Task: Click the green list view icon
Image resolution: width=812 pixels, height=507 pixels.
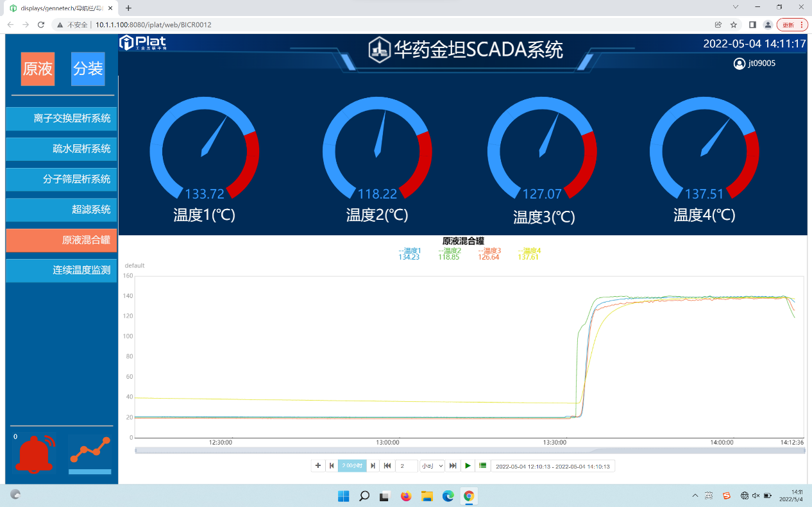Action: click(482, 466)
